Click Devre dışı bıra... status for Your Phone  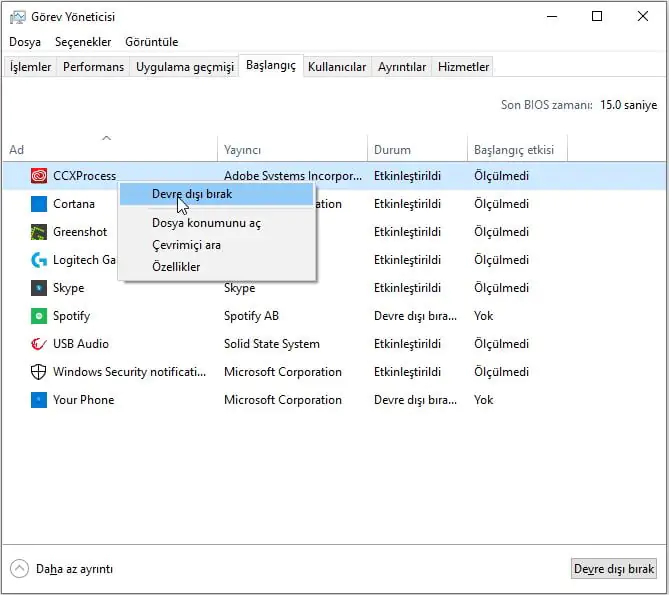pos(415,400)
